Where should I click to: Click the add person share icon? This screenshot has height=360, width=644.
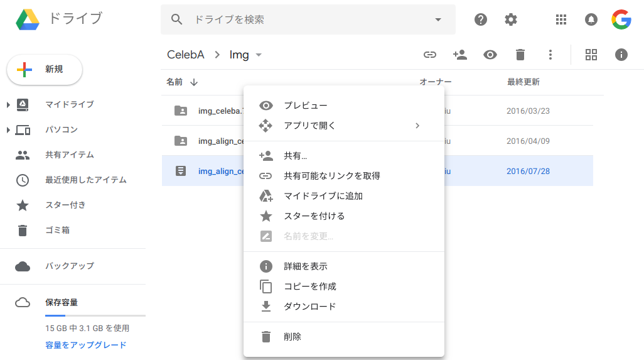[460, 55]
